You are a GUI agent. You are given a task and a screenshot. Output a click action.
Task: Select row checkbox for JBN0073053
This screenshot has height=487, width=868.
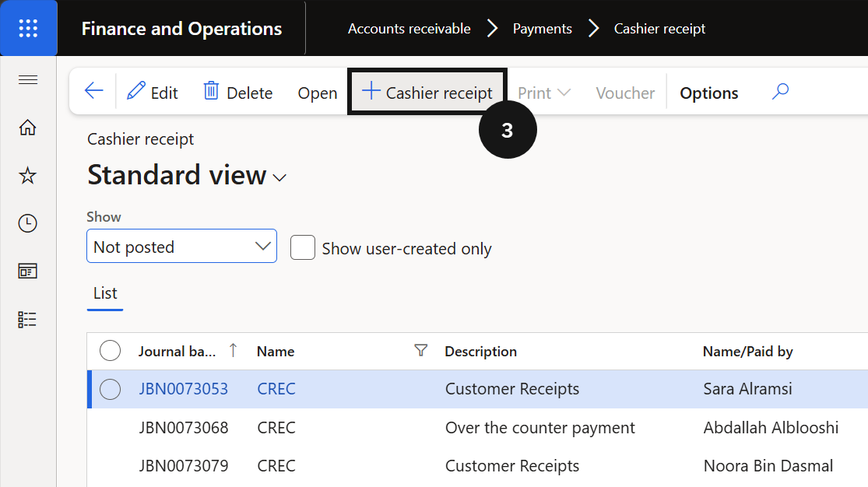point(111,389)
